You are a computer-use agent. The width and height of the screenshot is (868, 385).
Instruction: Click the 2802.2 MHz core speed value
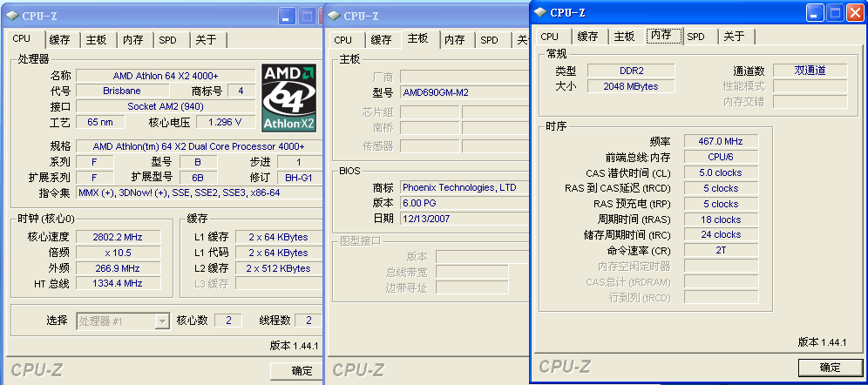[x=118, y=237]
